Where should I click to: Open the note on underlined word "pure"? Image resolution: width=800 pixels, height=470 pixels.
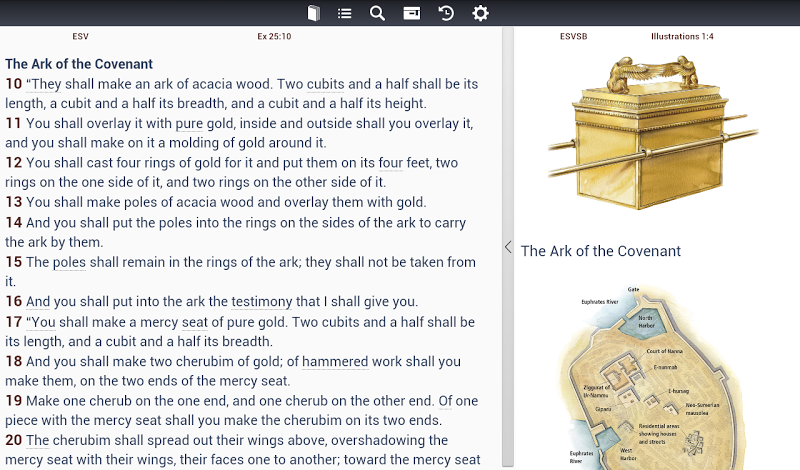tap(189, 124)
